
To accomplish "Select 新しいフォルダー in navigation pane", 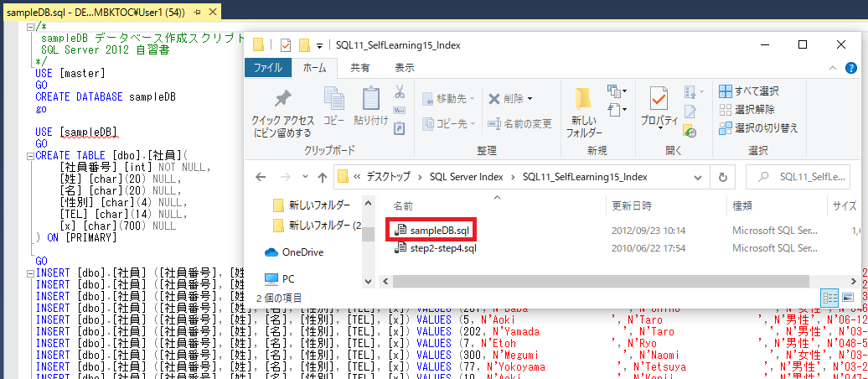I will click(313, 205).
